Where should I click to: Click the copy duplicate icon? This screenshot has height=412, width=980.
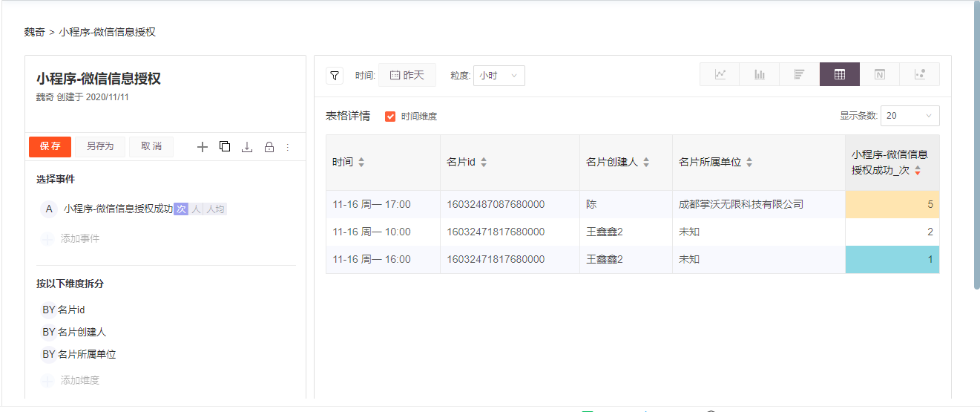pyautogui.click(x=225, y=146)
